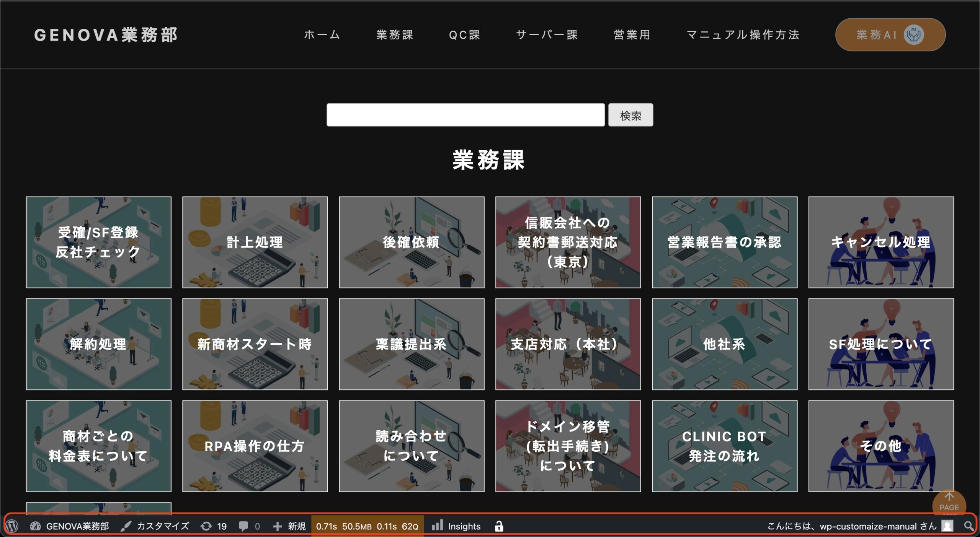Open the user avatar in admin bar
Screen dimensions: 980x537
pyautogui.click(x=947, y=526)
